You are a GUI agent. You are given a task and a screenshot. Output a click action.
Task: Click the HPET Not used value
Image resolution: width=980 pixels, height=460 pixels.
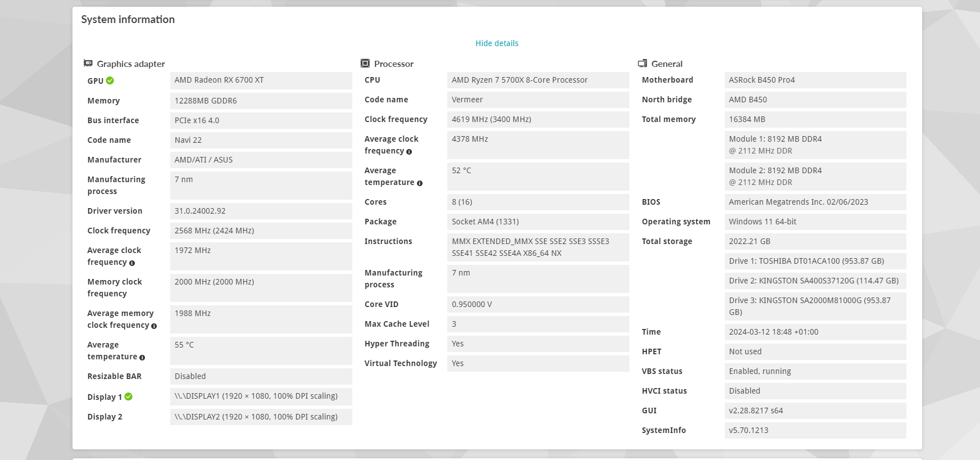pyautogui.click(x=815, y=351)
